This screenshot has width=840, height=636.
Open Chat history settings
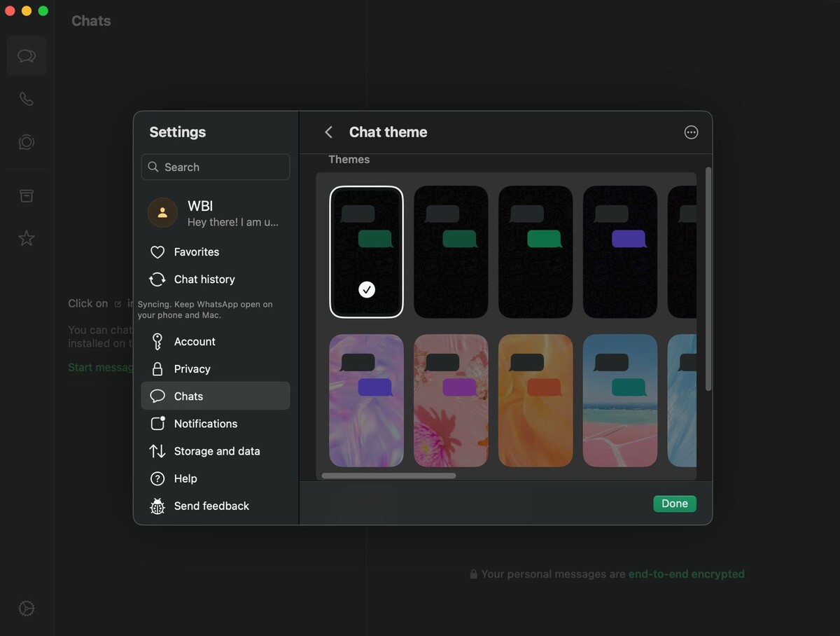click(216, 279)
